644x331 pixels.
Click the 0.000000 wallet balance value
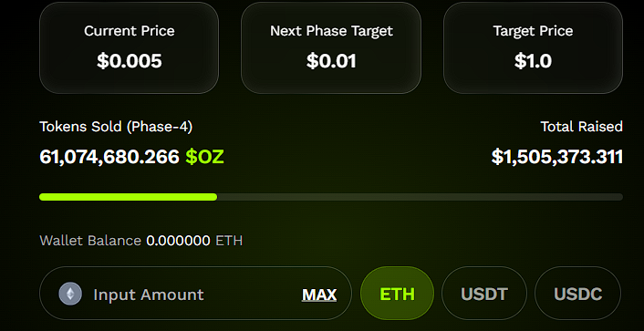[178, 241]
